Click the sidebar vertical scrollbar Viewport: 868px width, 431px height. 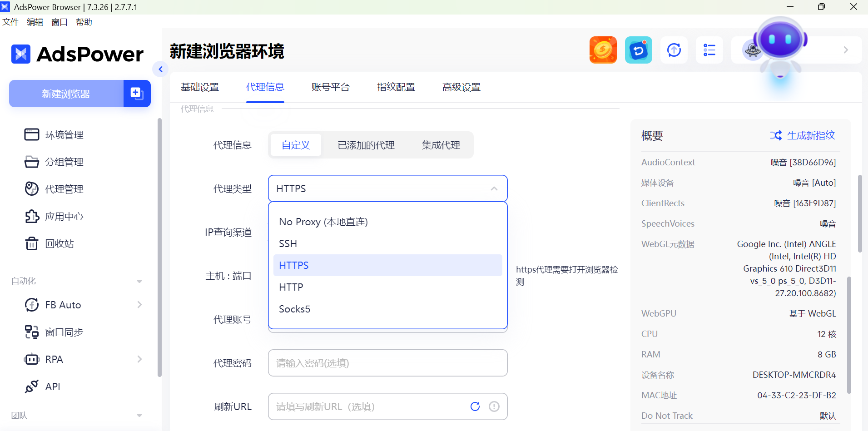click(159, 247)
